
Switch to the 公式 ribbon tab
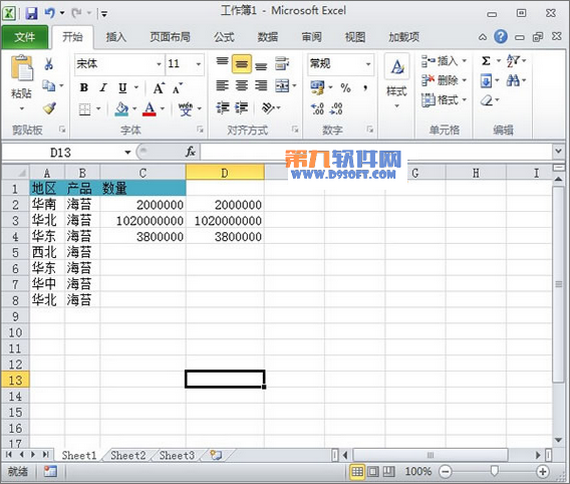tap(224, 37)
